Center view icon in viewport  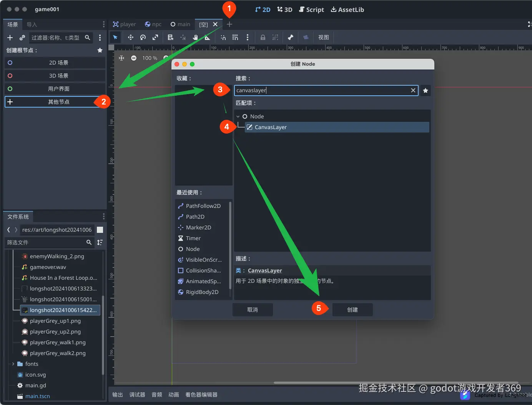(121, 58)
